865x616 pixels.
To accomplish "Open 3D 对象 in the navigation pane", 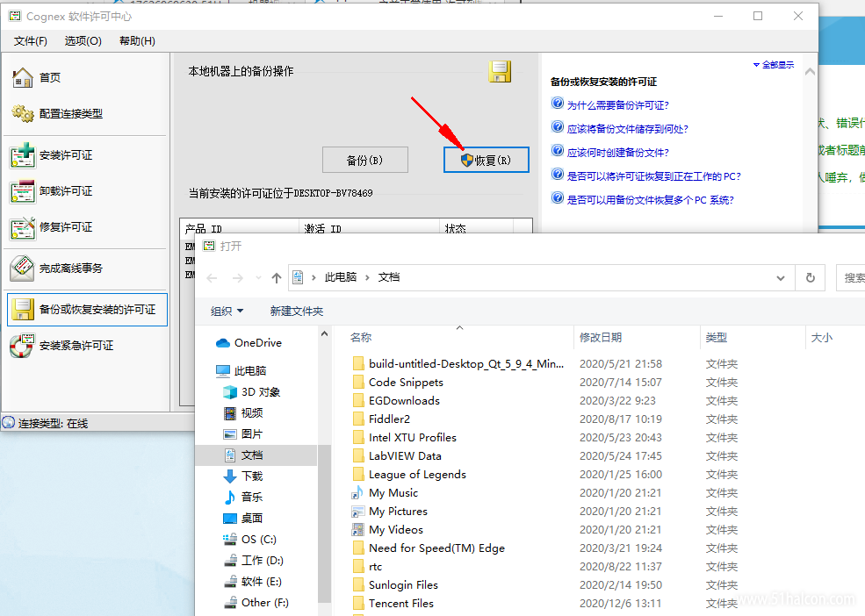I will (x=251, y=392).
